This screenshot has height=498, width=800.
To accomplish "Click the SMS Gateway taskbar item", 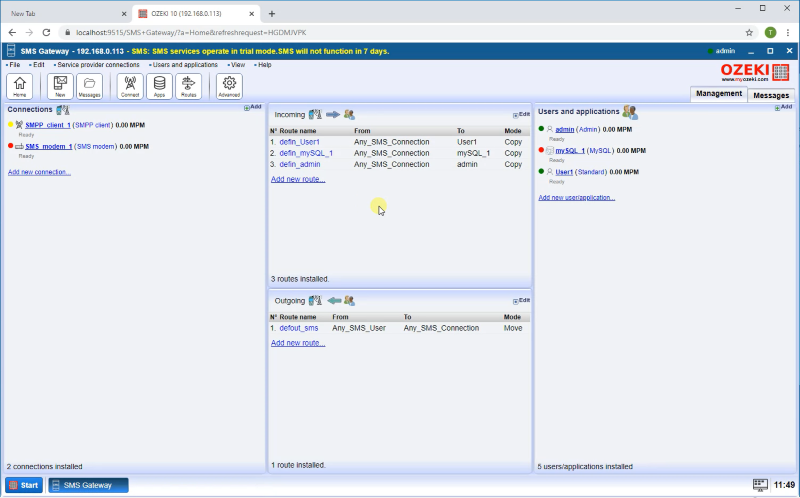I will [88, 485].
